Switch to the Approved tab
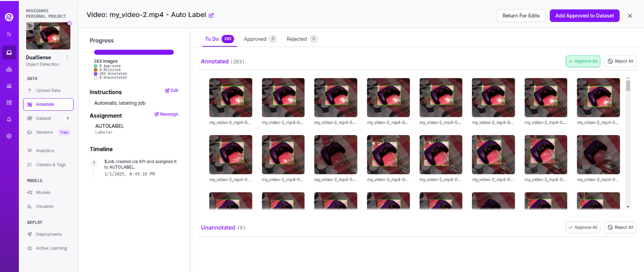This screenshot has height=272, width=644. point(260,39)
